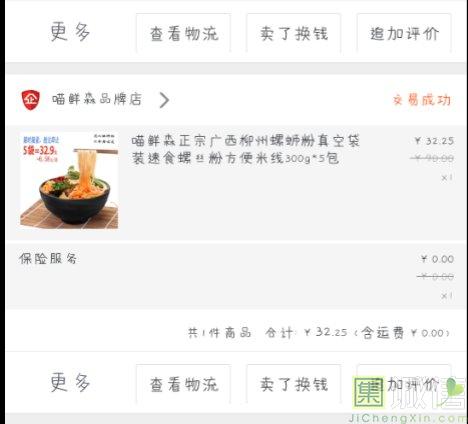Click the green 集 watermark logo icon
The image size is (468, 424).
[368, 393]
